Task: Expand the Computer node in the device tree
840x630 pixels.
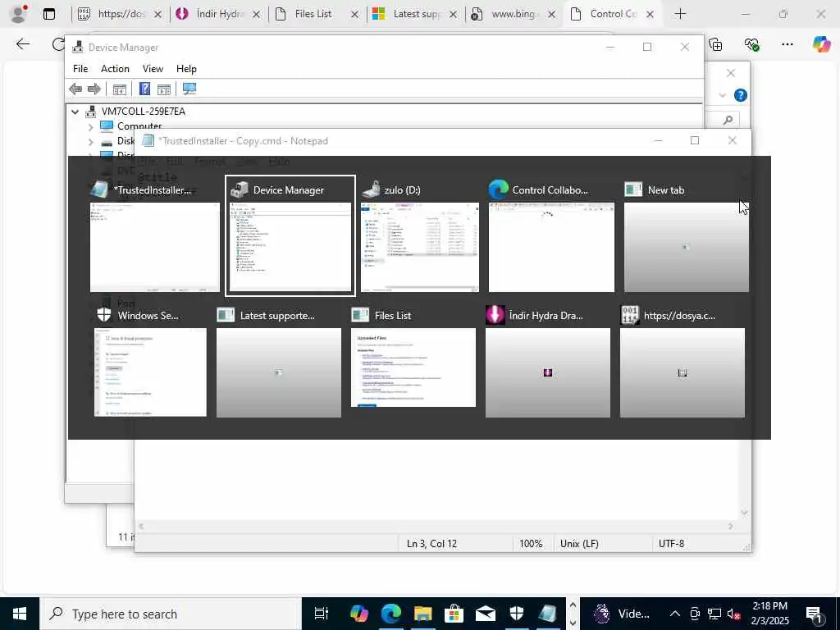Action: pyautogui.click(x=90, y=127)
